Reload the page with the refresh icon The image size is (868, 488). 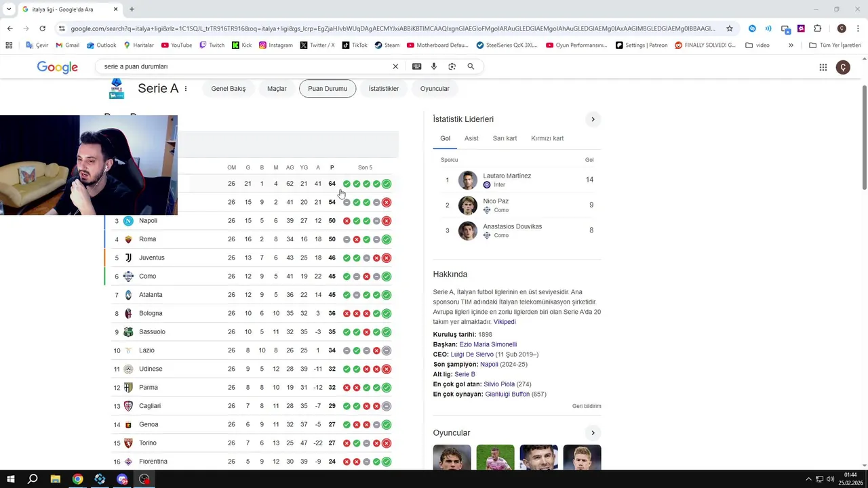[x=42, y=28]
